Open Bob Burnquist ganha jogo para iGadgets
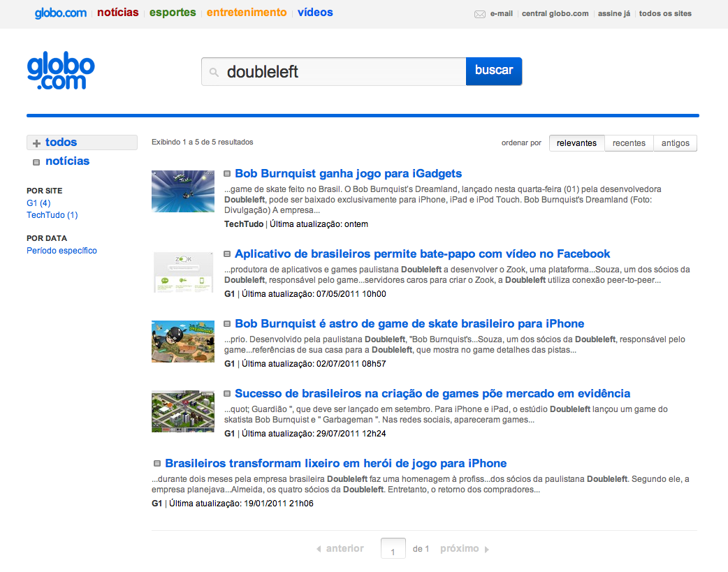The width and height of the screenshot is (728, 572). click(x=348, y=174)
